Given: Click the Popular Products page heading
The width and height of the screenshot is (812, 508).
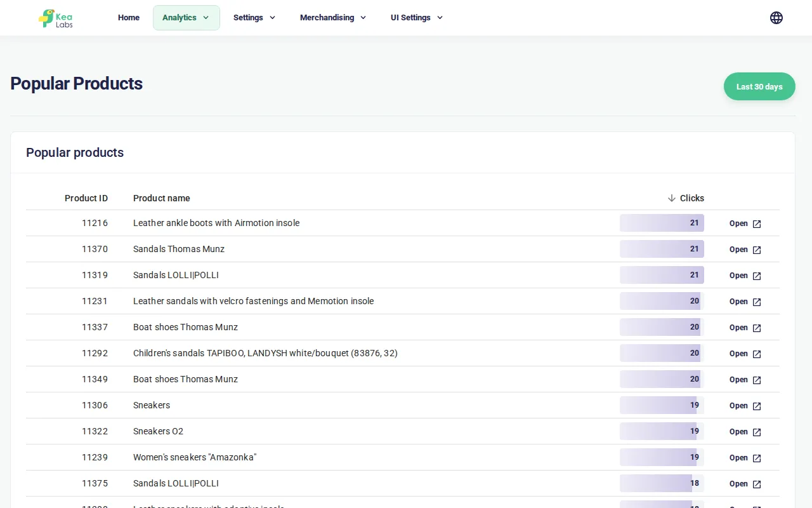Looking at the screenshot, I should [x=77, y=84].
